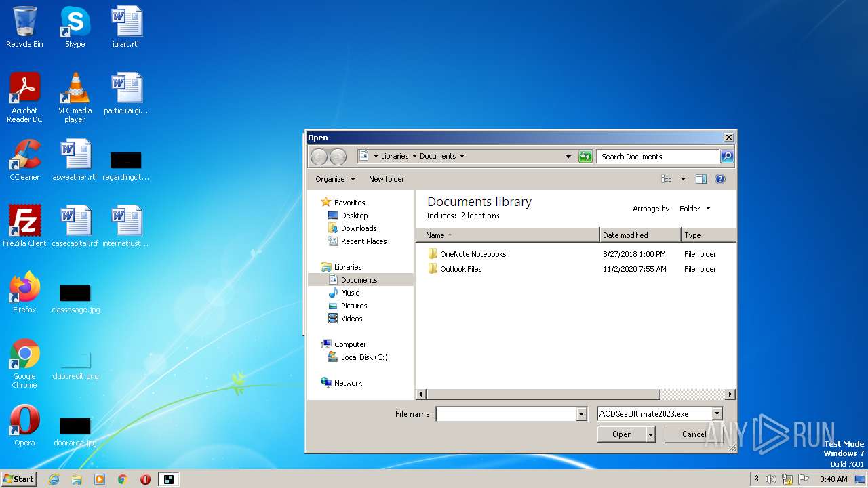Select julart.rtf desktop file
868x488 pixels.
(x=126, y=27)
